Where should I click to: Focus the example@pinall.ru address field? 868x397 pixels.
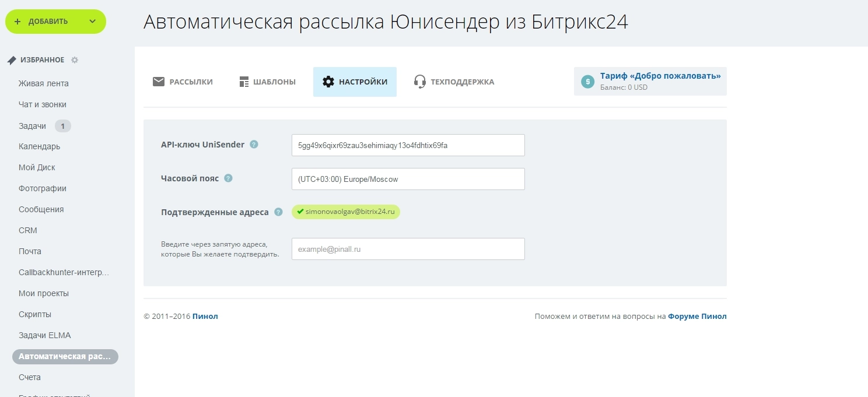(408, 249)
